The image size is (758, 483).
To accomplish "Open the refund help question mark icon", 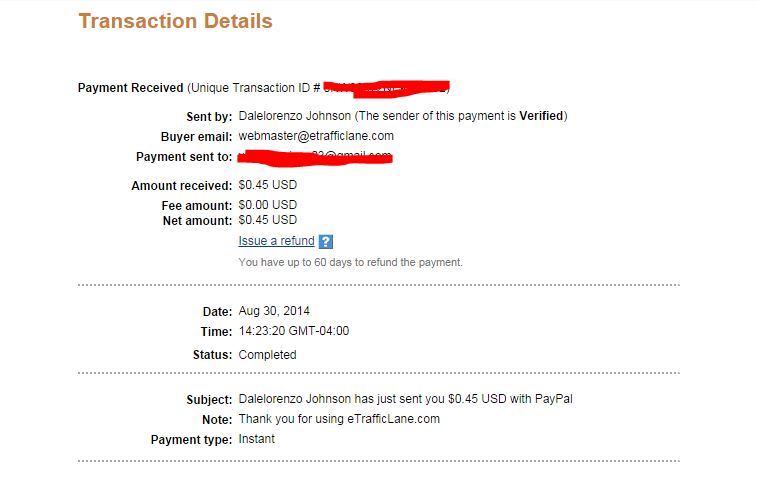I will pos(326,241).
